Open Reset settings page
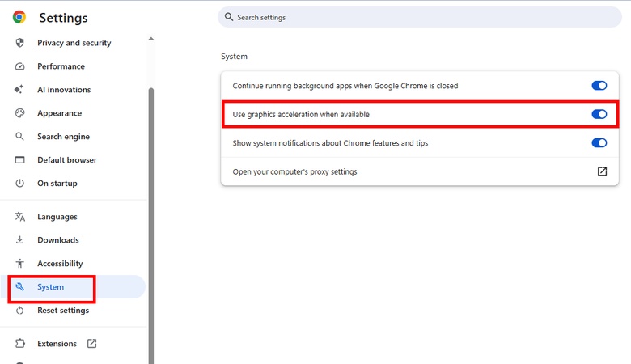The width and height of the screenshot is (631, 364). tap(63, 310)
